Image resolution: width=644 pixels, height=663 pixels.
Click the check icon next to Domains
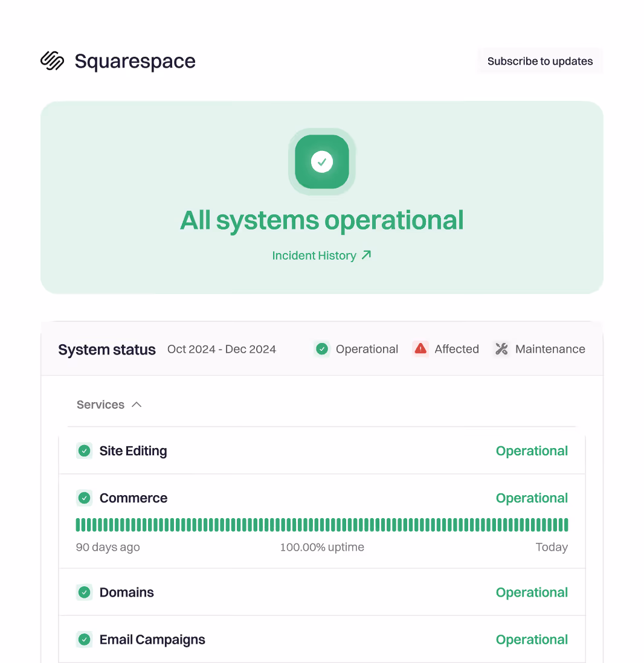coord(85,592)
